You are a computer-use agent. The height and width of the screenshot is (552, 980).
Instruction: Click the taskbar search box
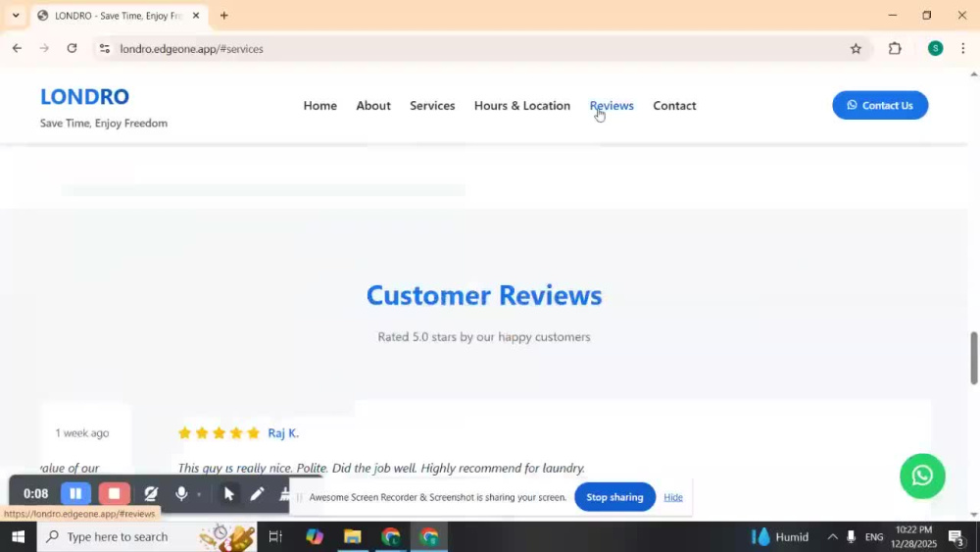147,536
